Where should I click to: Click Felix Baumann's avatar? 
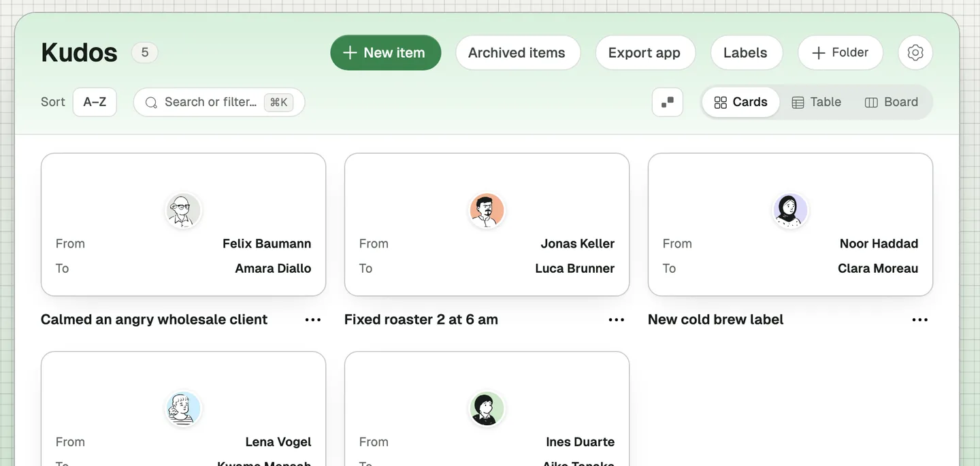[183, 210]
